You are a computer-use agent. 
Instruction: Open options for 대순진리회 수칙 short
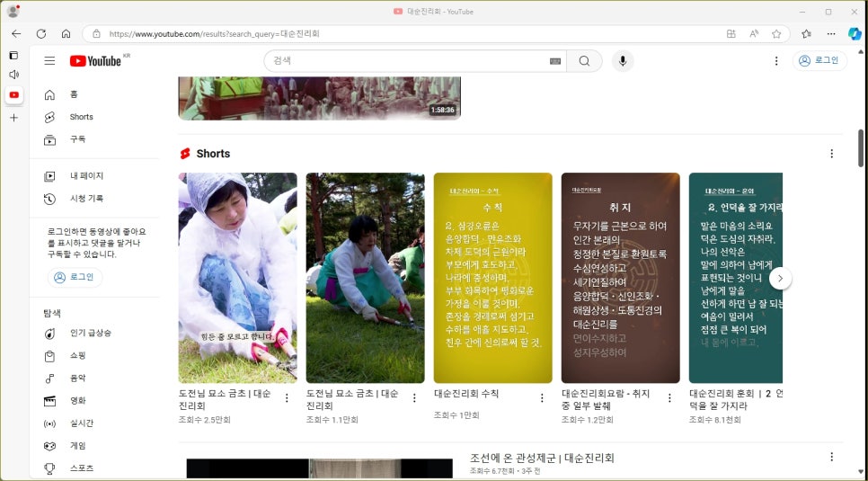pos(542,398)
